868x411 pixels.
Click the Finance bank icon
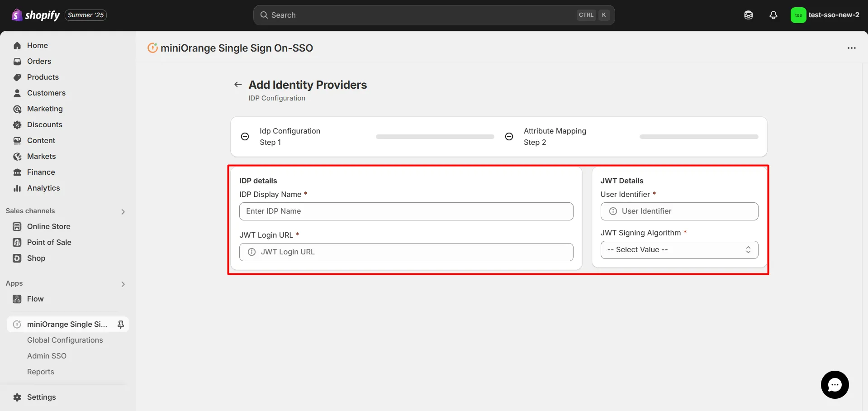[17, 172]
